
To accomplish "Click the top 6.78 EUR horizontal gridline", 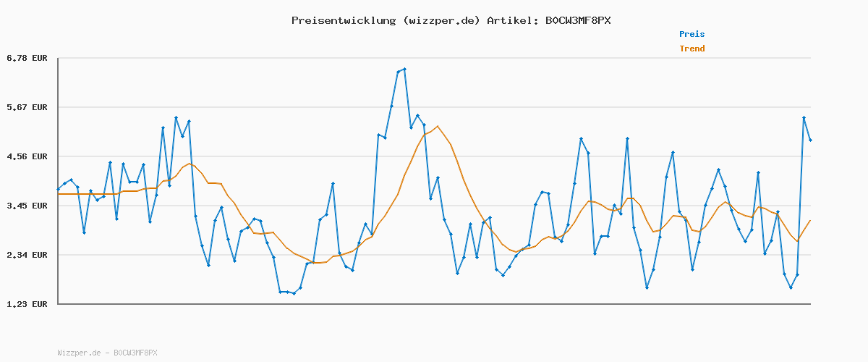I will coord(434,58).
